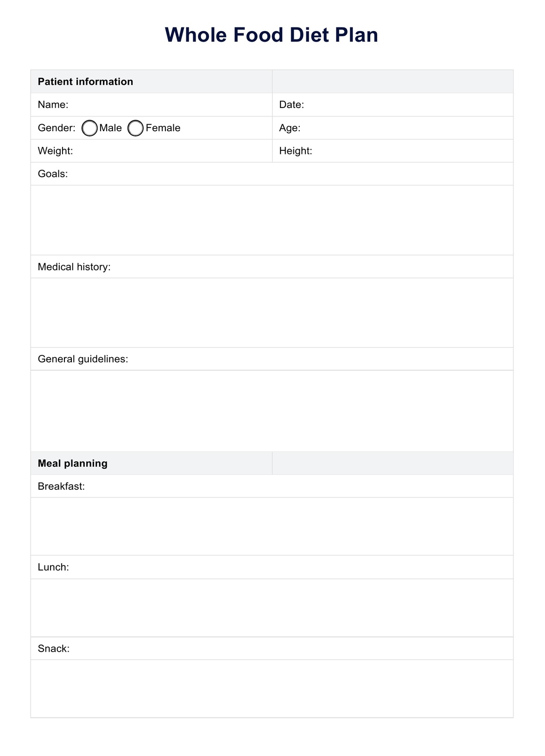Click the empty Snack text area

coord(272,688)
